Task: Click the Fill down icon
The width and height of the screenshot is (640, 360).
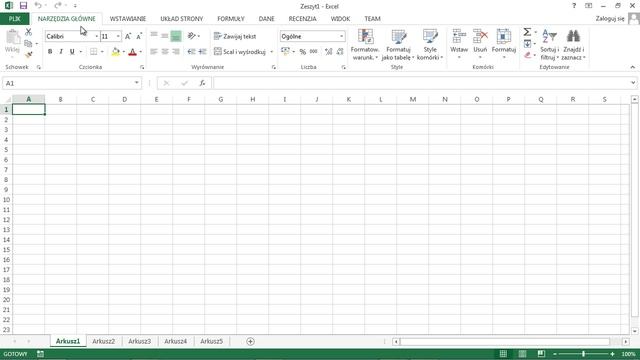Action: pos(527,43)
